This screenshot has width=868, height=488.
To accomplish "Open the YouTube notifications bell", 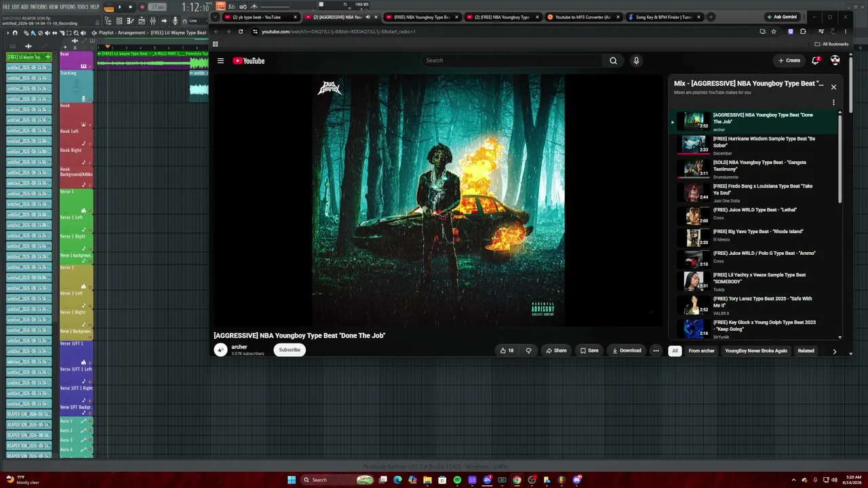I will tap(816, 60).
